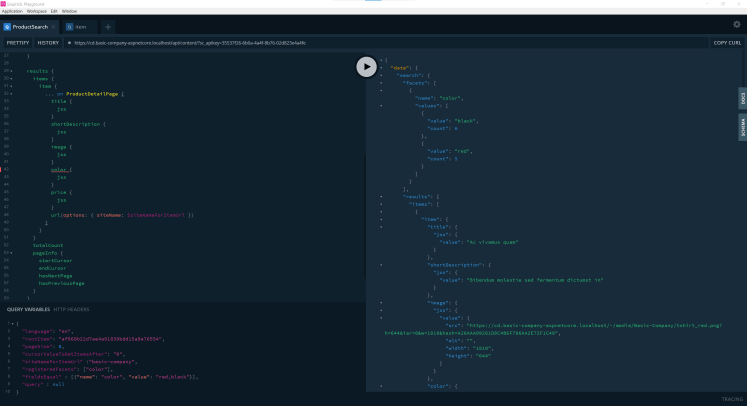Open the Application menu
The image size is (747, 406).
click(x=12, y=11)
